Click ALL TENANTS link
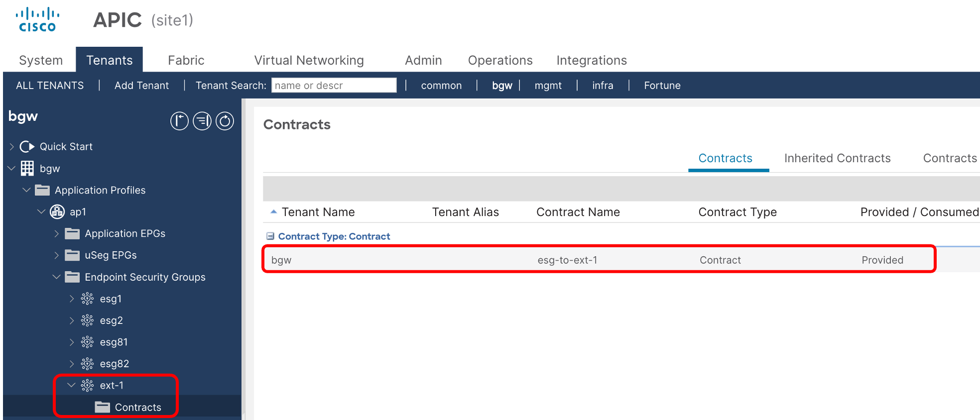 point(50,86)
